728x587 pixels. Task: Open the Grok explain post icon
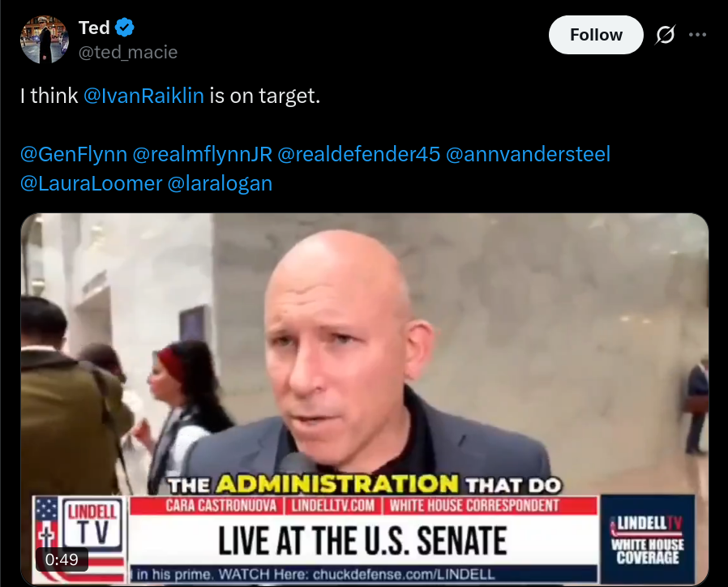[666, 35]
